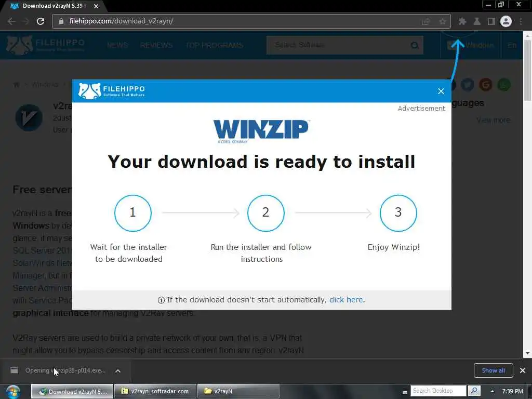
Task: Toggle the browser side panel
Action: (491, 21)
